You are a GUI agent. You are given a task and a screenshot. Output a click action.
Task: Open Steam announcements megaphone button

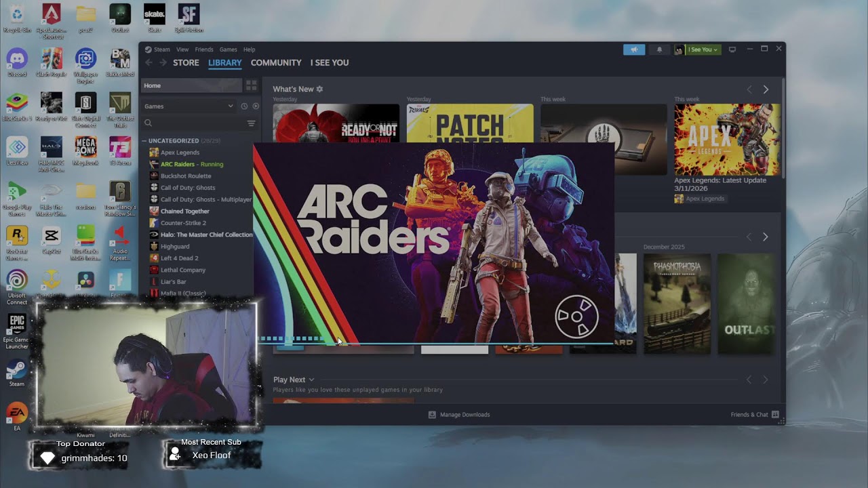tap(634, 49)
